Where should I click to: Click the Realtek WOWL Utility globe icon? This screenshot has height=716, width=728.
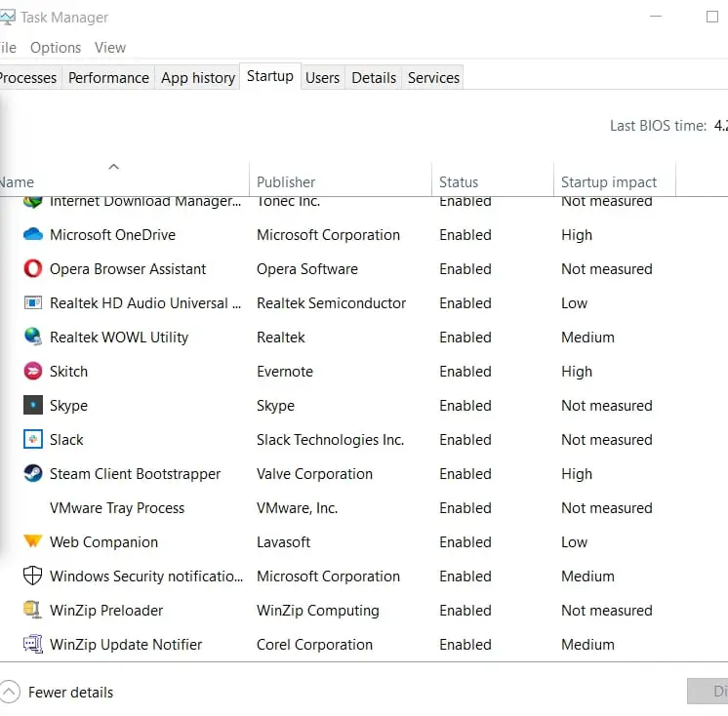point(33,337)
